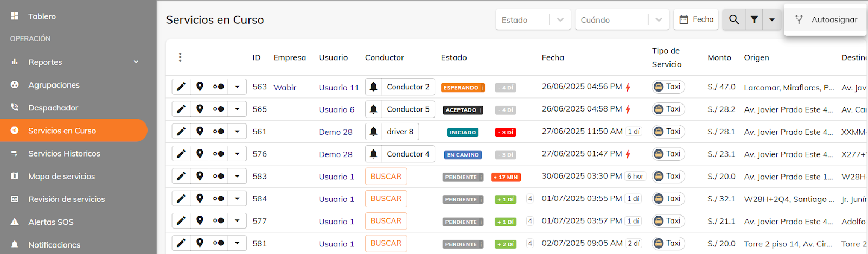Open map pin for service 583

point(200,176)
